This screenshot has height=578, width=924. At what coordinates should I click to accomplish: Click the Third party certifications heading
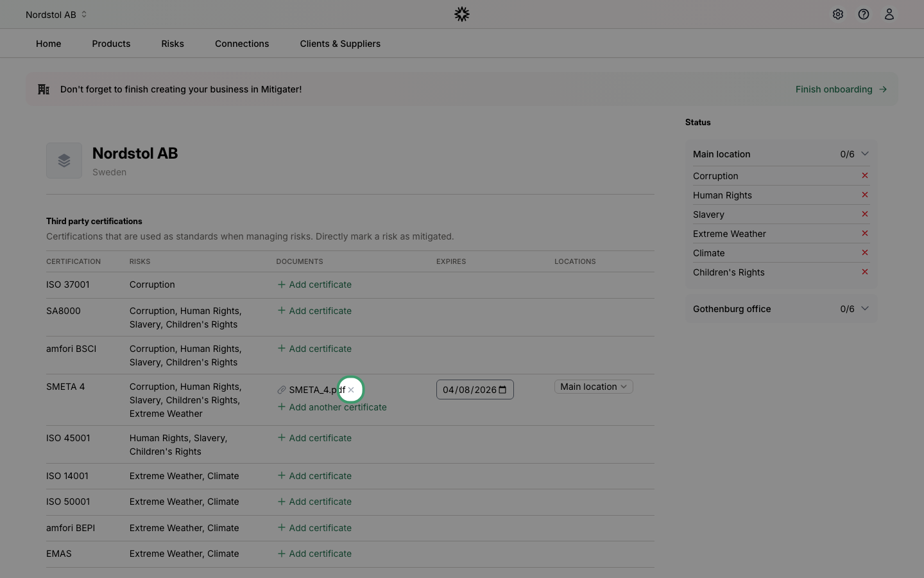click(94, 221)
